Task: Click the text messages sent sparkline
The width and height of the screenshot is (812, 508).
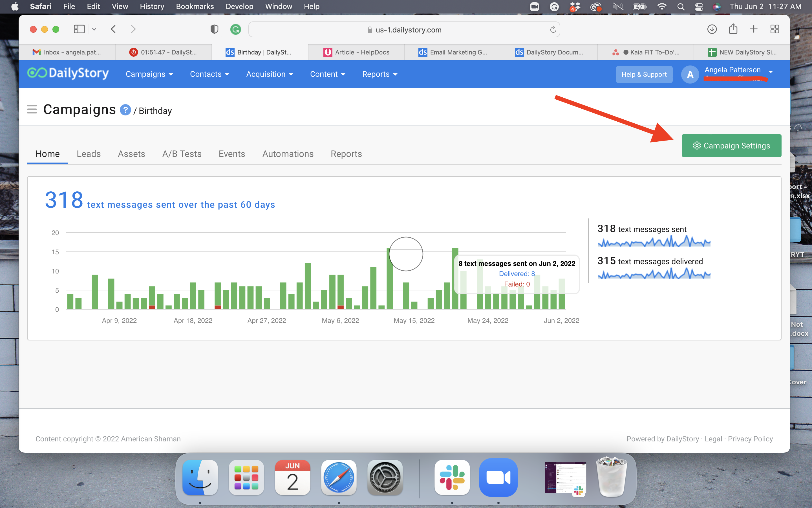Action: [x=654, y=241]
